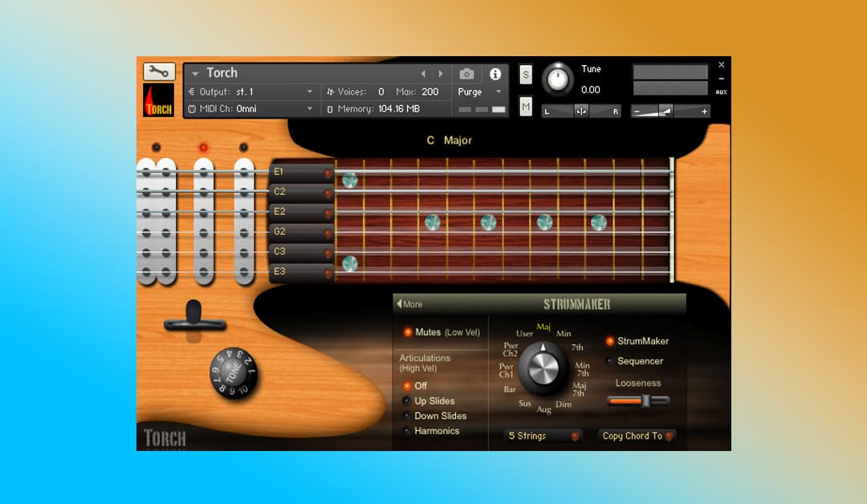Select the bridge pickup LED above the double pickup
The image size is (867, 504).
point(156,147)
